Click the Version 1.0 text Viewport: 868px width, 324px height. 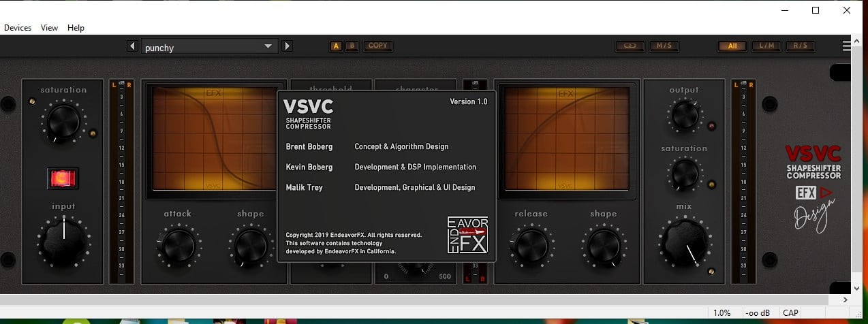[469, 101]
